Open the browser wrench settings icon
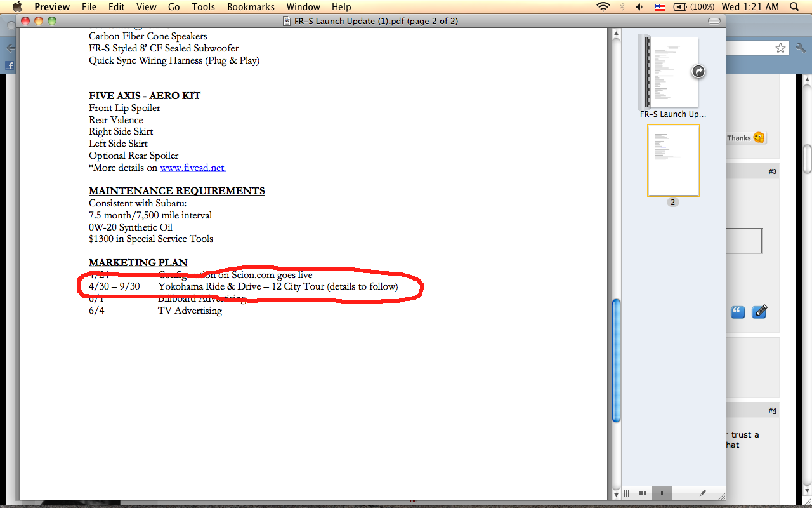Screen dimensions: 812x508 click(x=801, y=48)
